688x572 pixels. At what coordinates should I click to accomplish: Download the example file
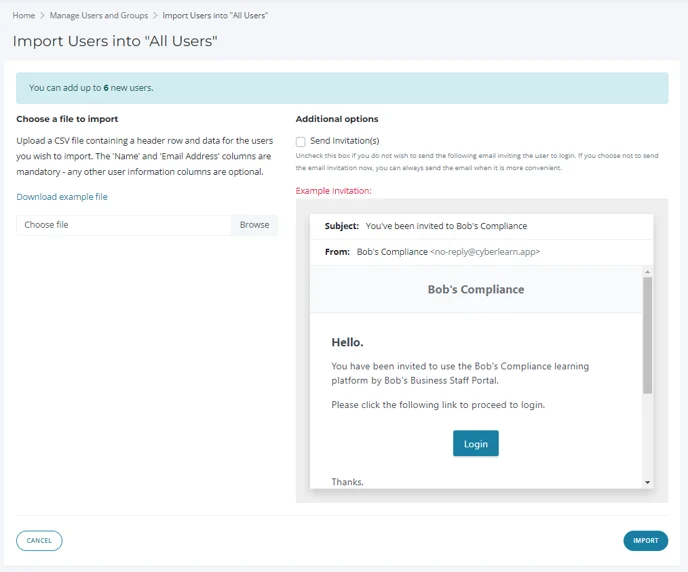[x=62, y=197]
